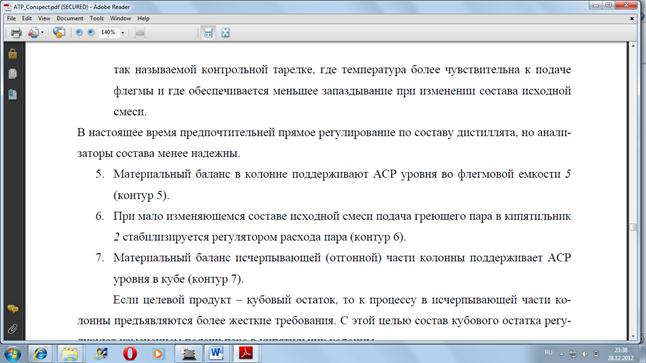Click the web conference globe icon
646x363 pixels.
[x=59, y=33]
